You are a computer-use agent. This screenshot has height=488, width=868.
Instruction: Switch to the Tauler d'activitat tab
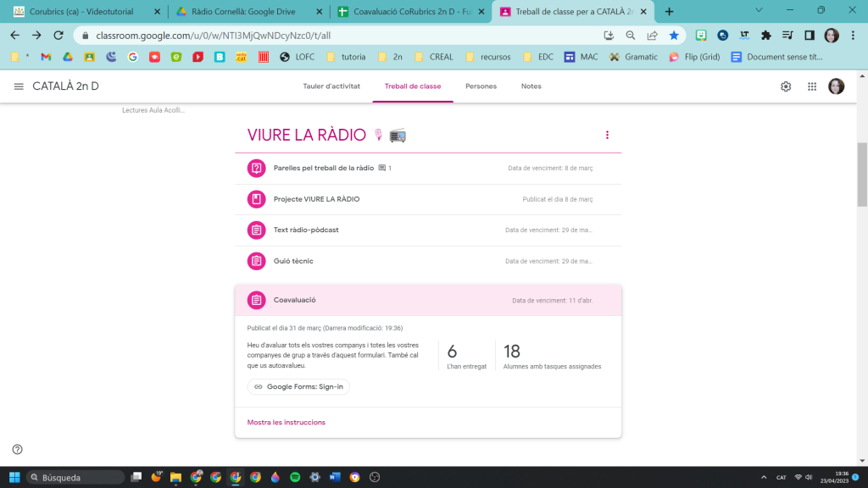coord(331,86)
